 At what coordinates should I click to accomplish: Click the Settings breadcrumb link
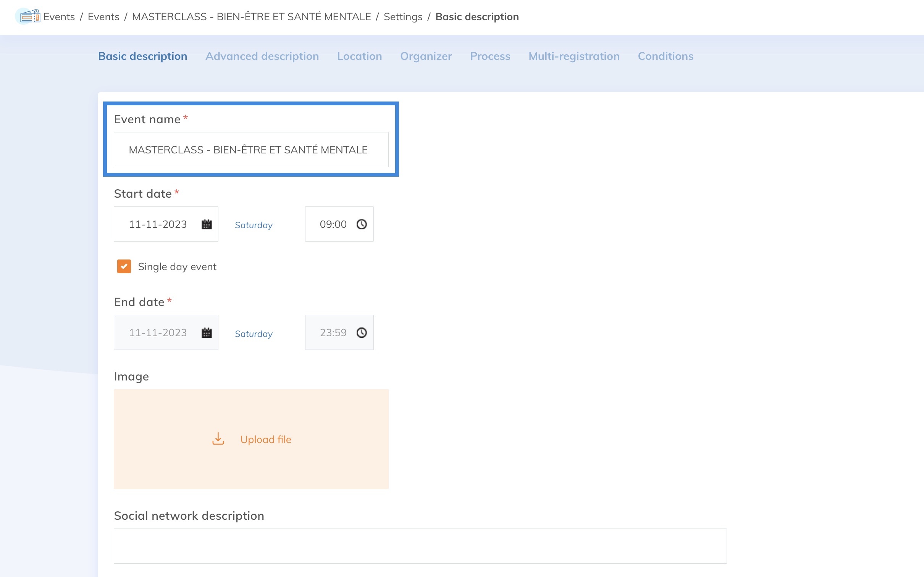(403, 17)
